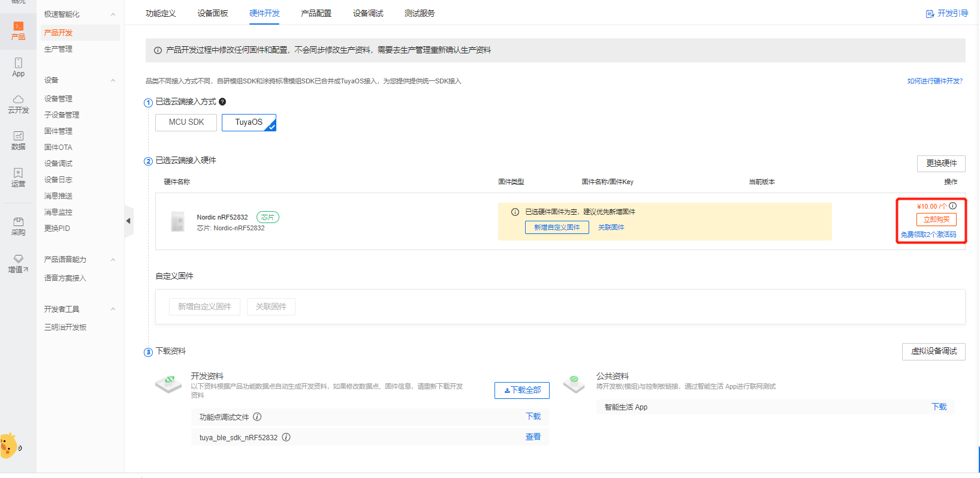Viewport: 980px width, 478px height.
Task: Click 查看 for tuya_ble_sdk_nRF52832
Action: pos(533,437)
